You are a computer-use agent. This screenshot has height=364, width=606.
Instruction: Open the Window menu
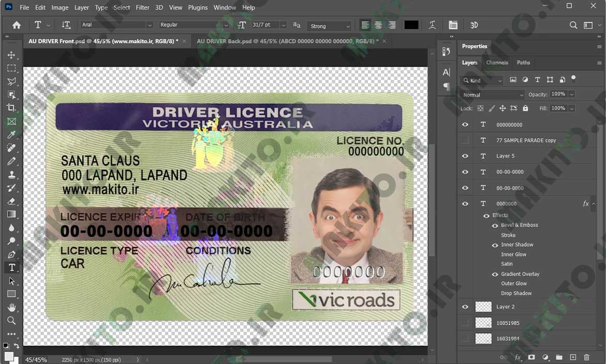coord(225,7)
